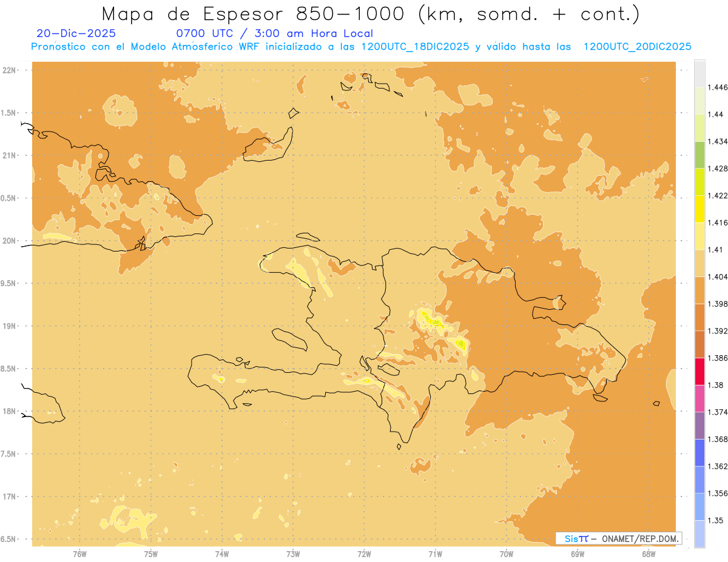Screen dimensions: 728x562
Task: Click the colorbar value 1.392
Action: click(718, 331)
